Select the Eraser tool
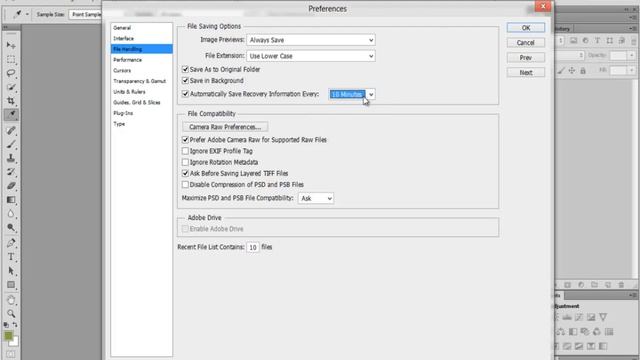The width and height of the screenshot is (640, 360). [x=11, y=186]
